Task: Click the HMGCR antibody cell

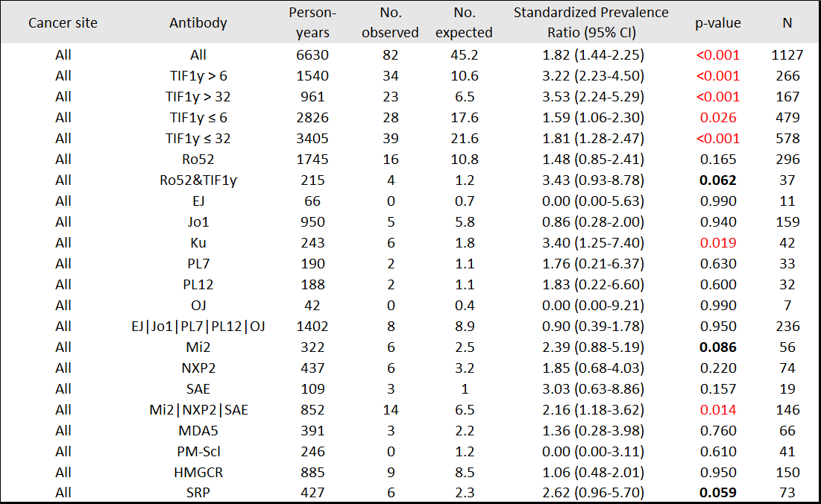Action: click(198, 473)
